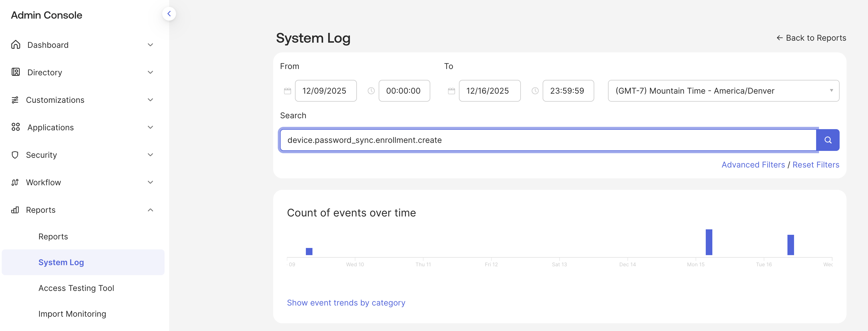Select the Tue 16 chart bar

pyautogui.click(x=791, y=245)
